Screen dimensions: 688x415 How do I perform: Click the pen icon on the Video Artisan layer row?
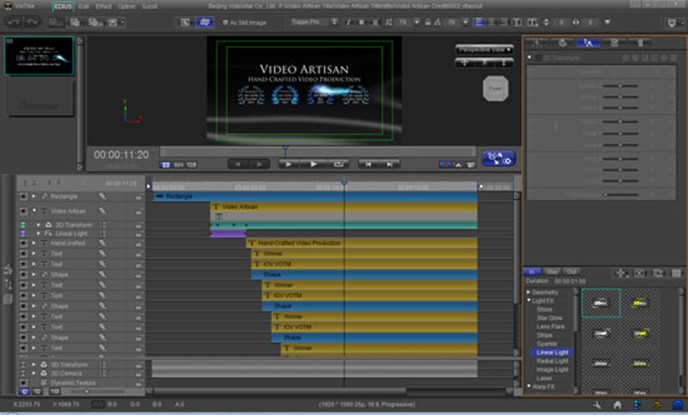102,211
